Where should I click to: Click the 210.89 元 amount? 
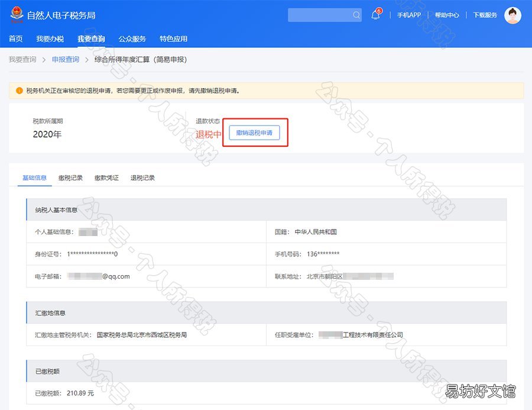pos(80,393)
